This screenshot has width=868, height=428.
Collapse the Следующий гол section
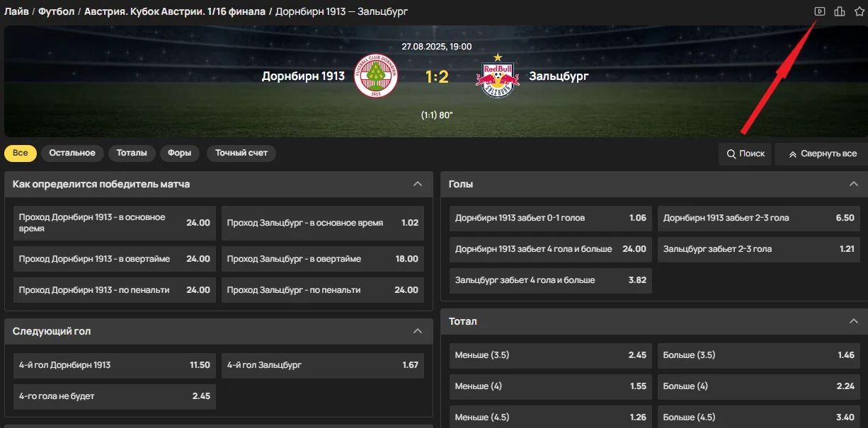[418, 331]
